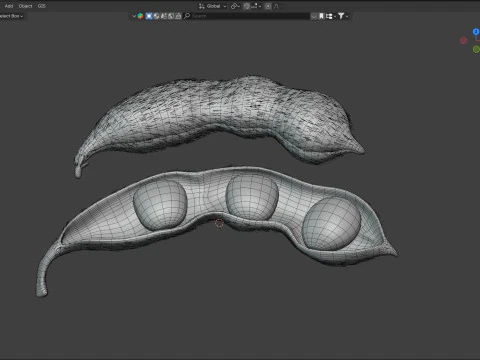Open the Global transform orientation dropdown
This screenshot has height=360, width=480.
tap(215, 6)
